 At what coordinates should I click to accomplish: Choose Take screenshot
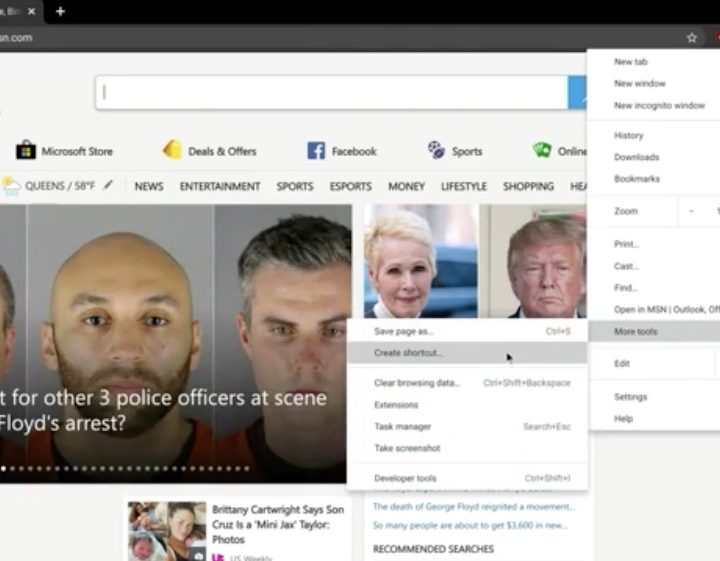point(467,448)
